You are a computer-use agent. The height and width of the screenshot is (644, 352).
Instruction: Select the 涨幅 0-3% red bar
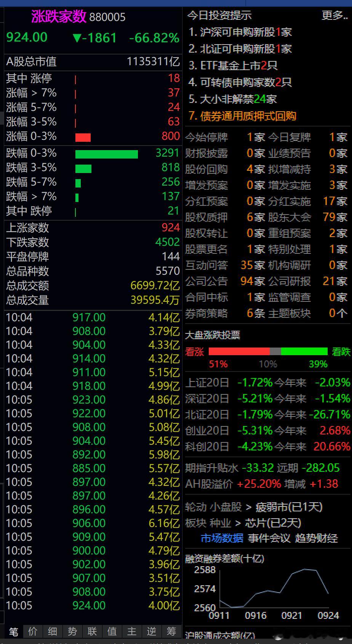click(x=83, y=137)
